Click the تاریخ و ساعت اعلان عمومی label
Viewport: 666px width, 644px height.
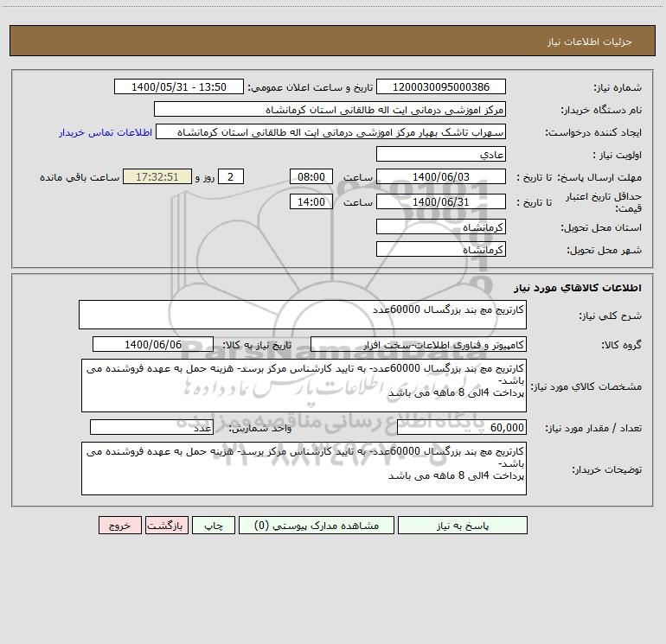(x=311, y=87)
